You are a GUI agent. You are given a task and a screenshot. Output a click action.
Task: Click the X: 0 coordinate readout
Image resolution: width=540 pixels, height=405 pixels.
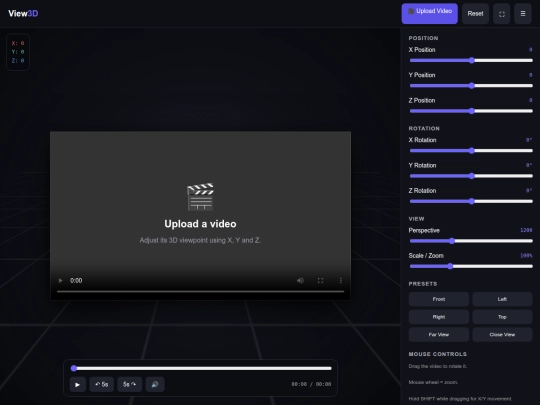[x=18, y=43]
